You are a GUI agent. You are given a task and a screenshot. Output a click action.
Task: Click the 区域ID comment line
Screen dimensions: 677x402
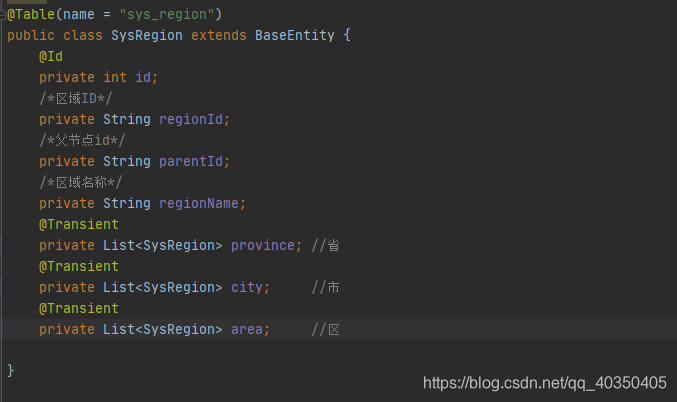(76, 98)
